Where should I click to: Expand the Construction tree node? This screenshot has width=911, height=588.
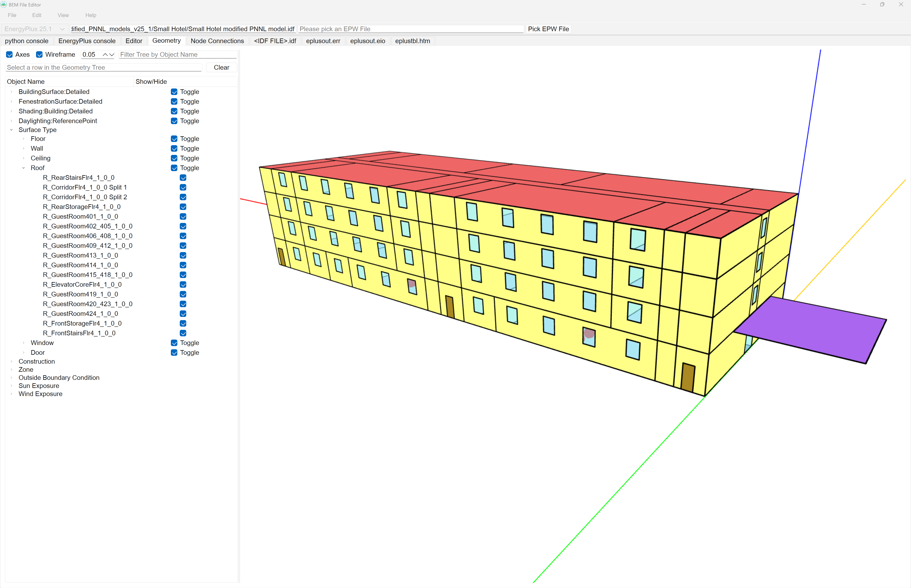[12, 361]
